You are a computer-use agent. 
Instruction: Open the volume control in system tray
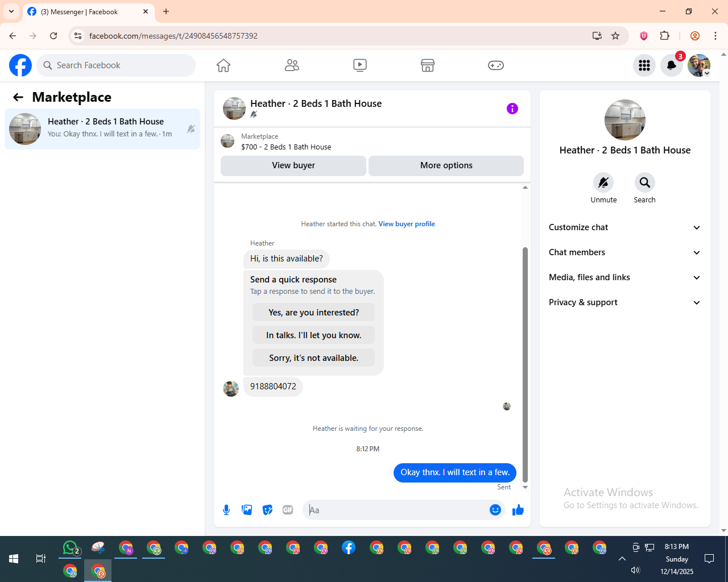pyautogui.click(x=635, y=570)
